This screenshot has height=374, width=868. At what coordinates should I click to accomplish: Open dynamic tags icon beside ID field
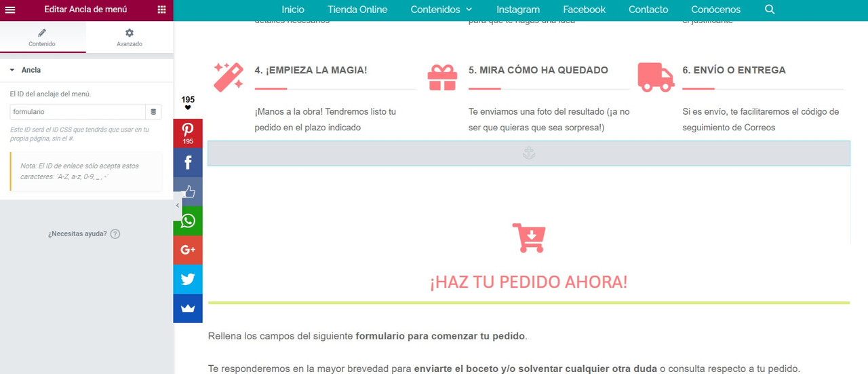click(x=153, y=111)
